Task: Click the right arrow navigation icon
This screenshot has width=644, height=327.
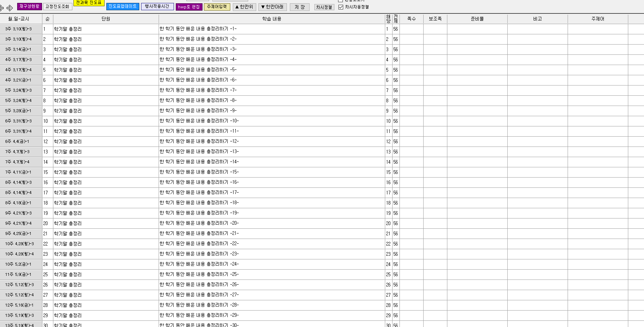Action: [10, 8]
